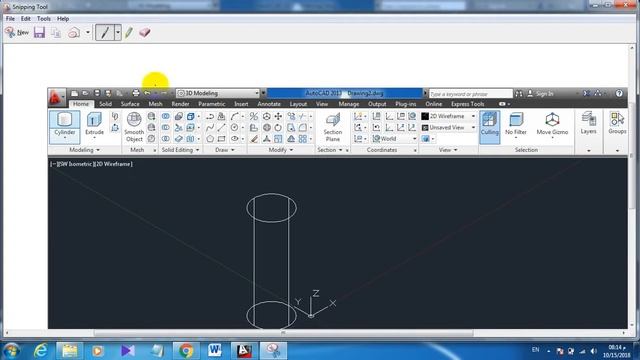Select the Cylinder modeling tool
The image size is (640, 360).
tap(64, 122)
